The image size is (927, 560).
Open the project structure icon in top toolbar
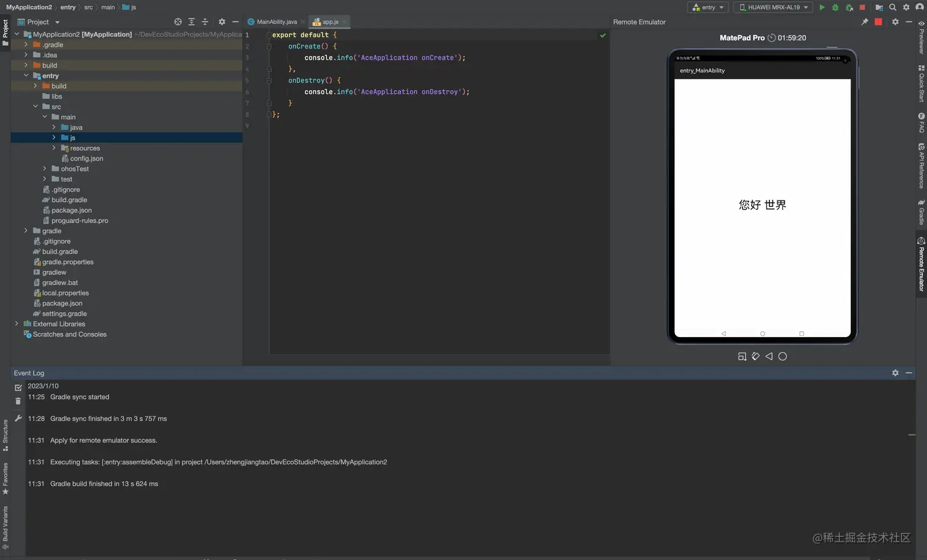tap(879, 7)
